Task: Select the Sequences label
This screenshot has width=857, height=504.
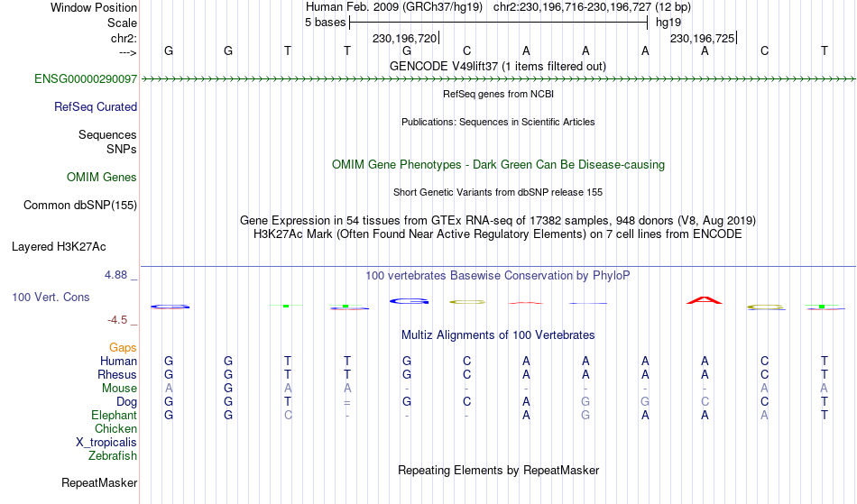Action: [107, 135]
